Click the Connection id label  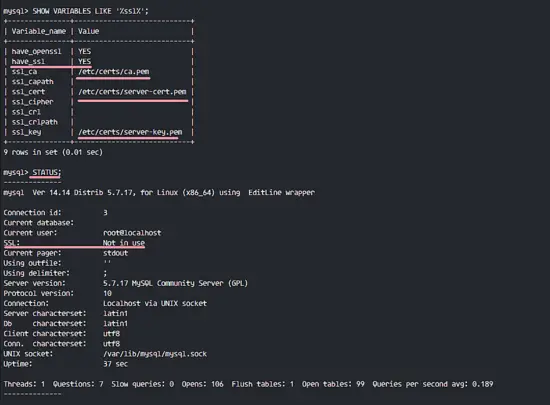click(x=32, y=212)
